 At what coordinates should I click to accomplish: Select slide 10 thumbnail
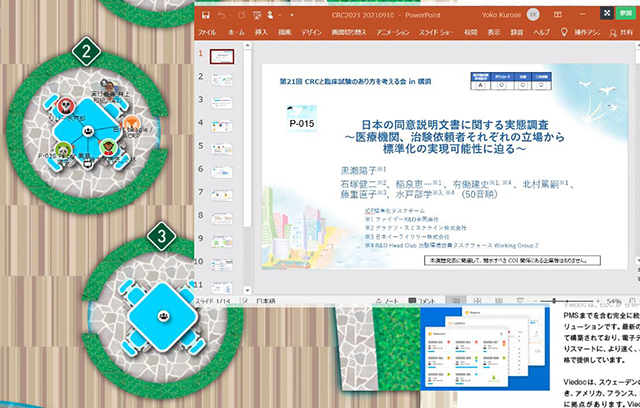(x=222, y=264)
